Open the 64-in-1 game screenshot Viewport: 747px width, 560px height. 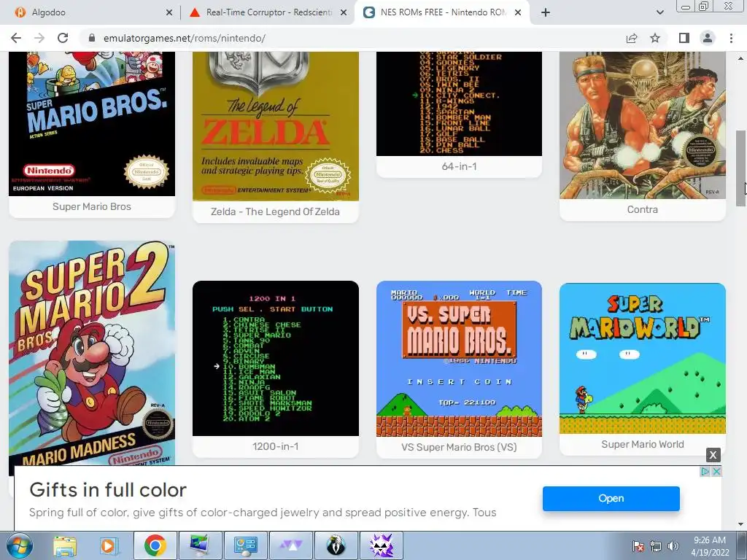click(x=460, y=104)
